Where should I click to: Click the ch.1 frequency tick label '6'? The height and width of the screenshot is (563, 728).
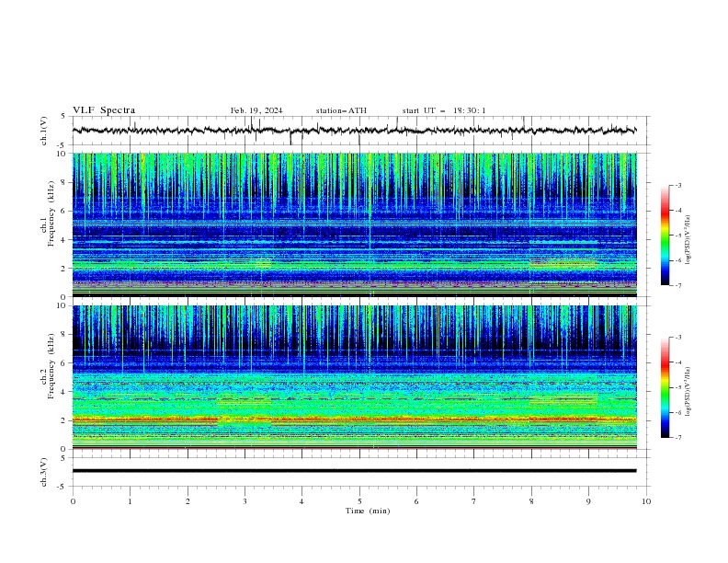(x=65, y=211)
